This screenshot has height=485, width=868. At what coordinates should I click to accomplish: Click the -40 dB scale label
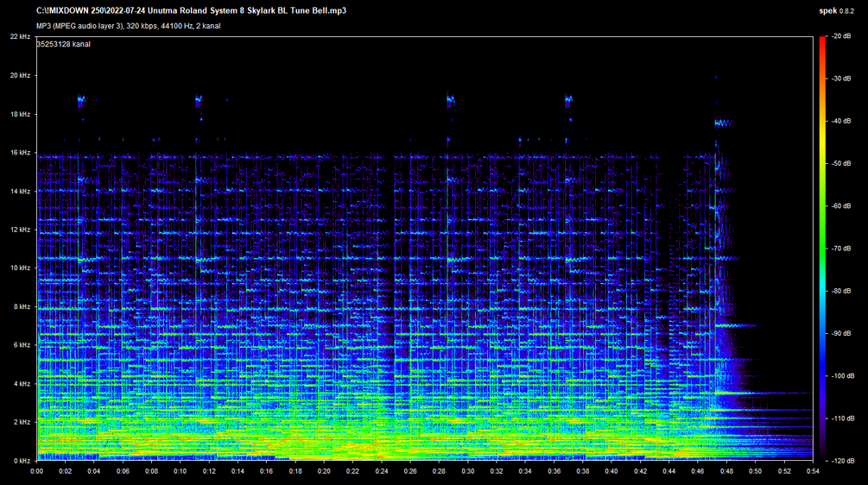point(841,121)
